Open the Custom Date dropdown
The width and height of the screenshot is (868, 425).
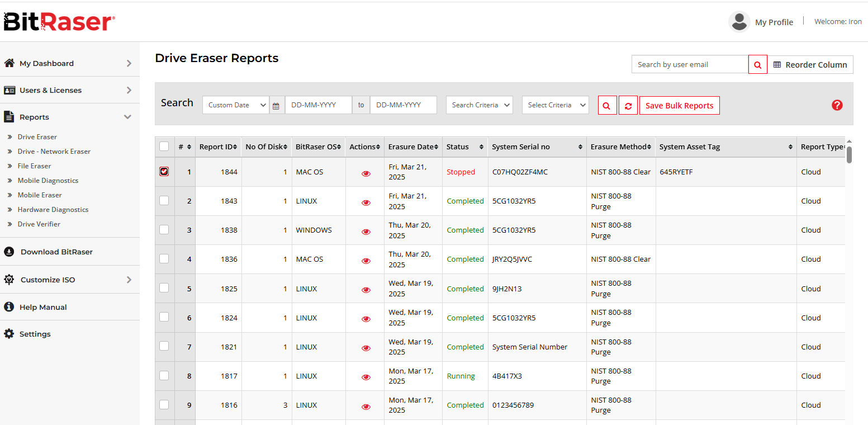236,105
